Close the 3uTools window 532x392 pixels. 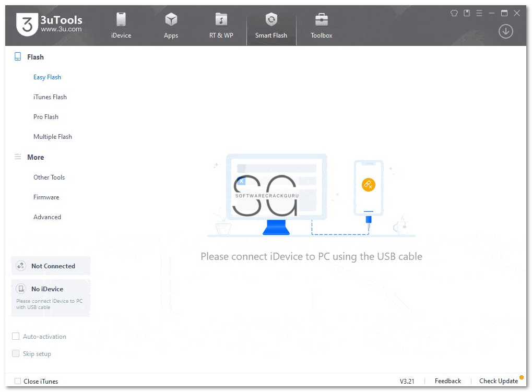coord(517,13)
